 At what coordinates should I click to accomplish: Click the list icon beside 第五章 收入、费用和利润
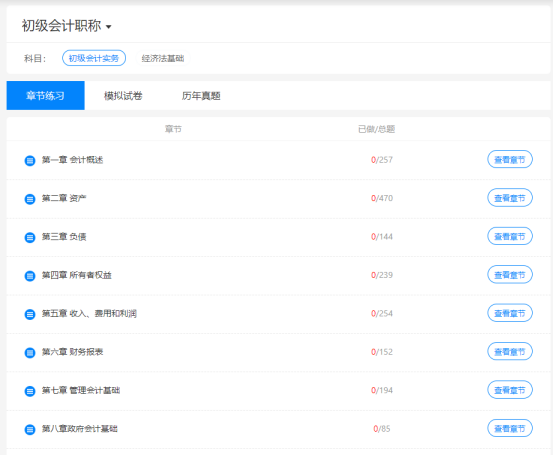30,314
